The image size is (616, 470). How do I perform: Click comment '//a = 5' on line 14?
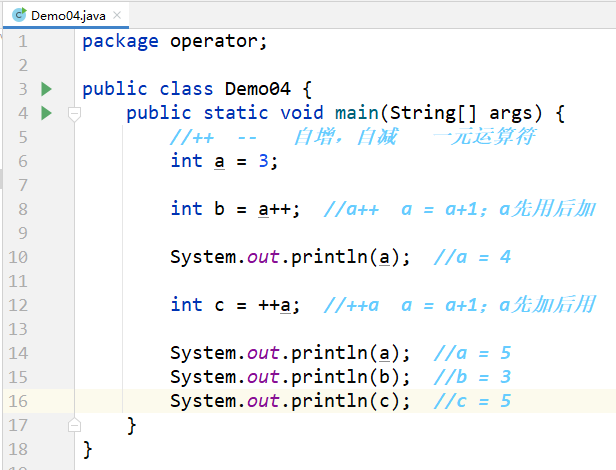[472, 353]
